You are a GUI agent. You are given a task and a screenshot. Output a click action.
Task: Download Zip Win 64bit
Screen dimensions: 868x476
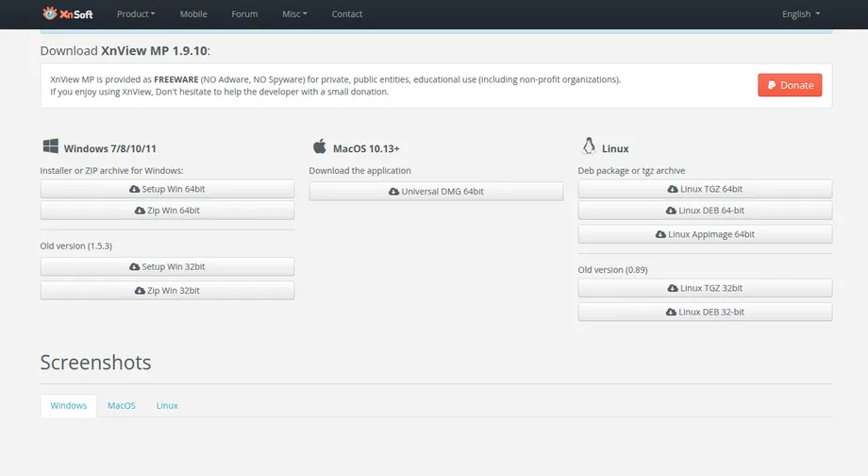click(167, 211)
